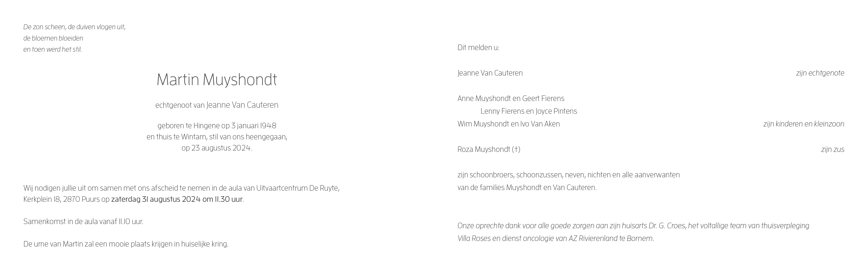The image size is (868, 270).
Task: Select the line 'echtgenoot van Jeanne Van Cauteren'
Action: click(x=217, y=105)
